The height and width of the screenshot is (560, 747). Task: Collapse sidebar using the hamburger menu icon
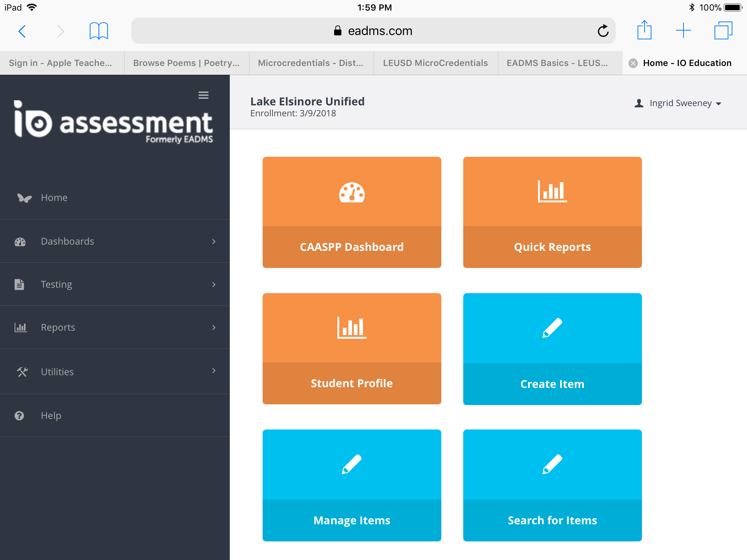tap(203, 95)
